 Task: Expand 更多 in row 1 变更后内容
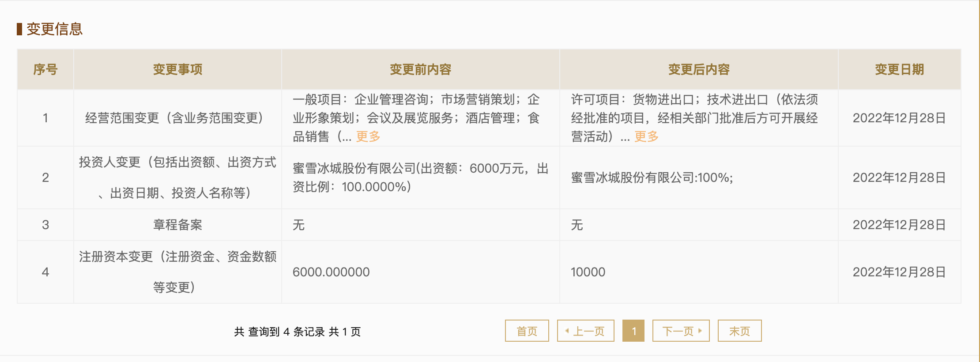pyautogui.click(x=646, y=136)
